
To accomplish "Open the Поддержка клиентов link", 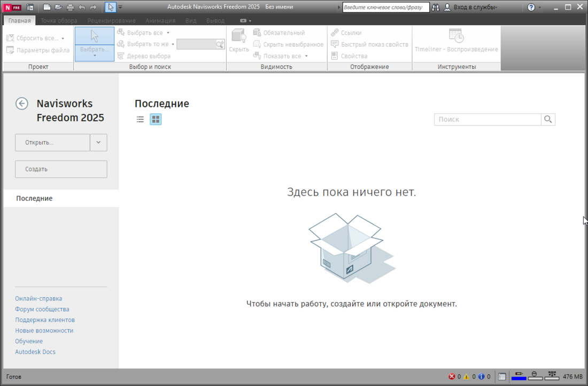I will pyautogui.click(x=45, y=320).
